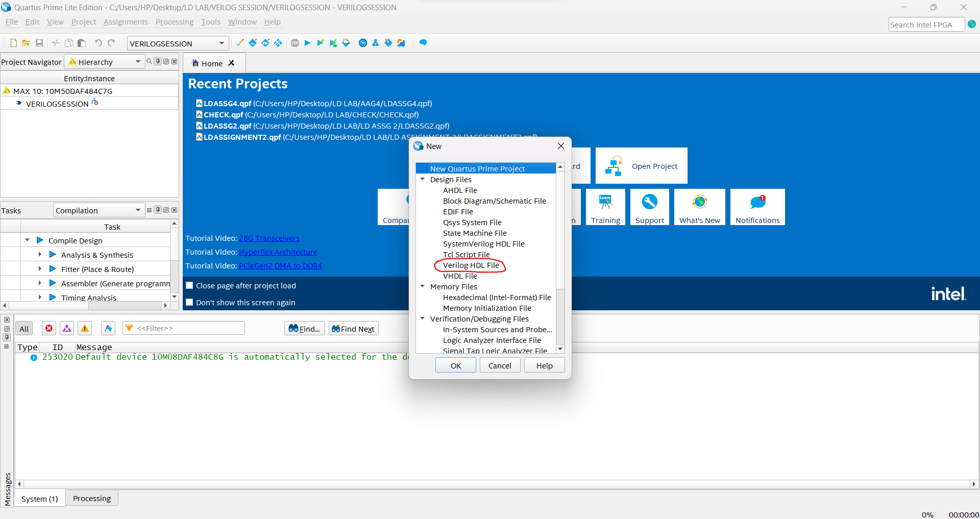Screen dimensions: 980x519
Task: Click the globe icon next to search box
Action: 972,24
